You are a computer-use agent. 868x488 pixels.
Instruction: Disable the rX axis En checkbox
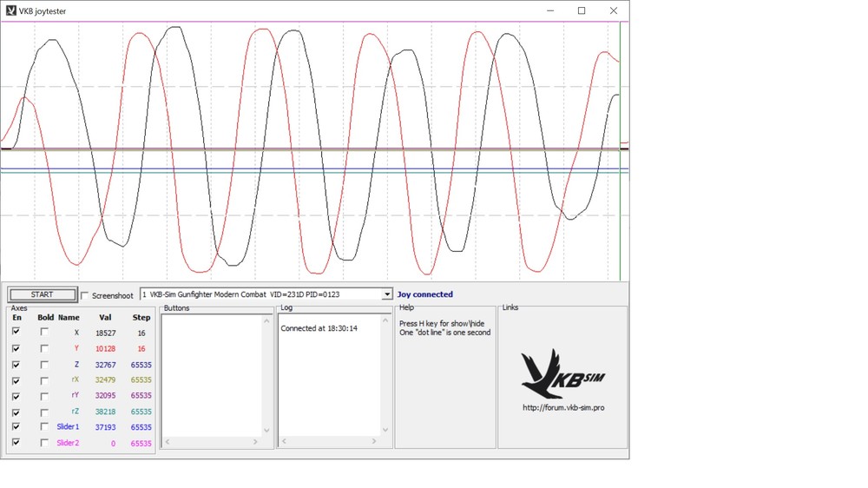click(16, 380)
